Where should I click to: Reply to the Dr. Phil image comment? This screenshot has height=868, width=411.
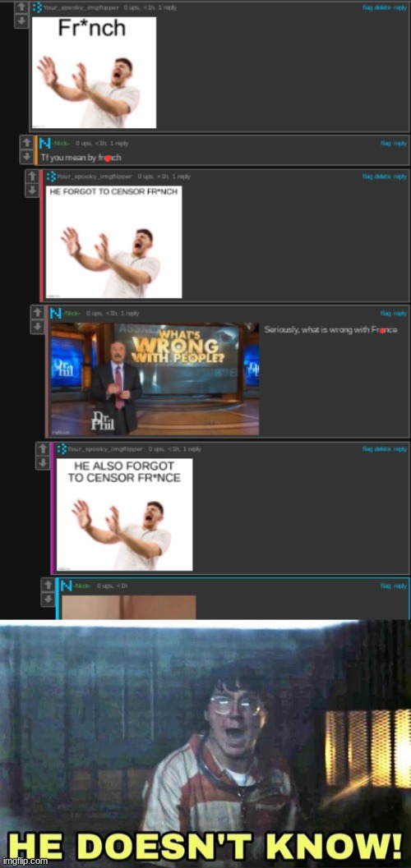coord(400,314)
